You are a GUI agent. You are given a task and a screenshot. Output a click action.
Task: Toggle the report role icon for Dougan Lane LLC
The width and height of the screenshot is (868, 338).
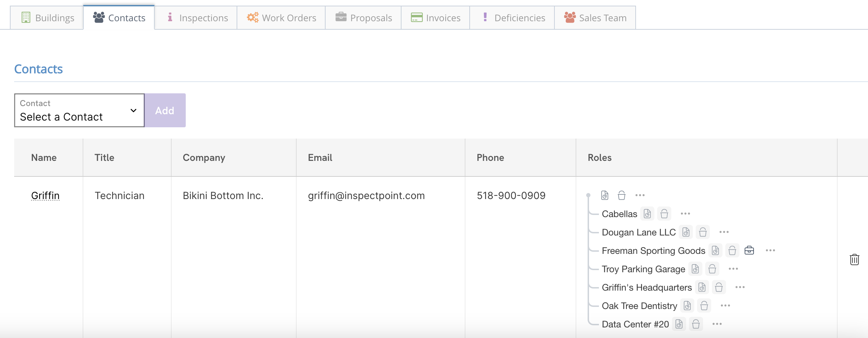point(686,232)
